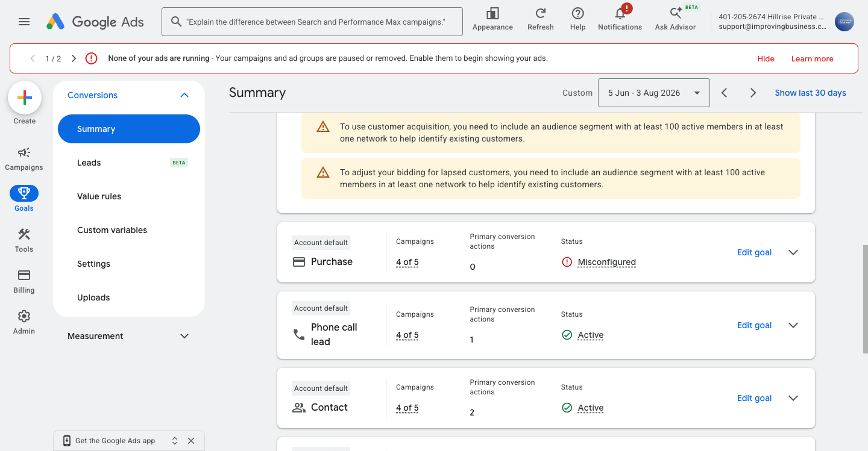This screenshot has width=868, height=451.
Task: Click the Phone call lead icon
Action: coord(298,334)
